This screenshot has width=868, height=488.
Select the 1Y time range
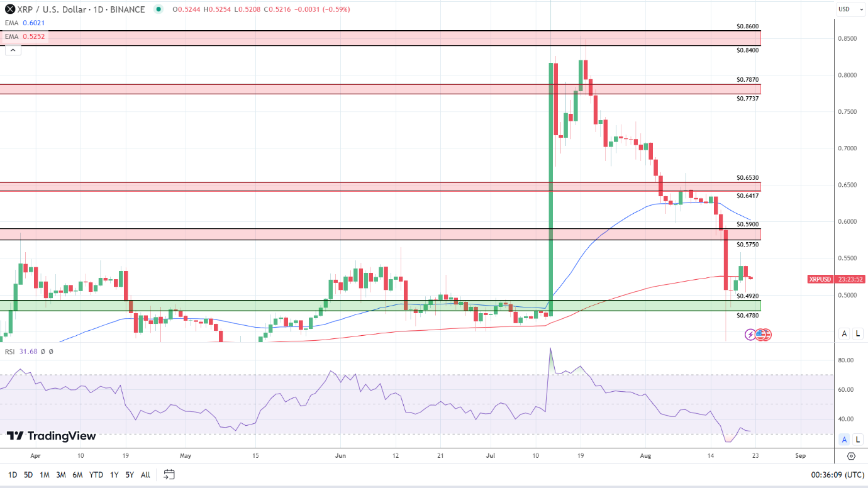[114, 475]
